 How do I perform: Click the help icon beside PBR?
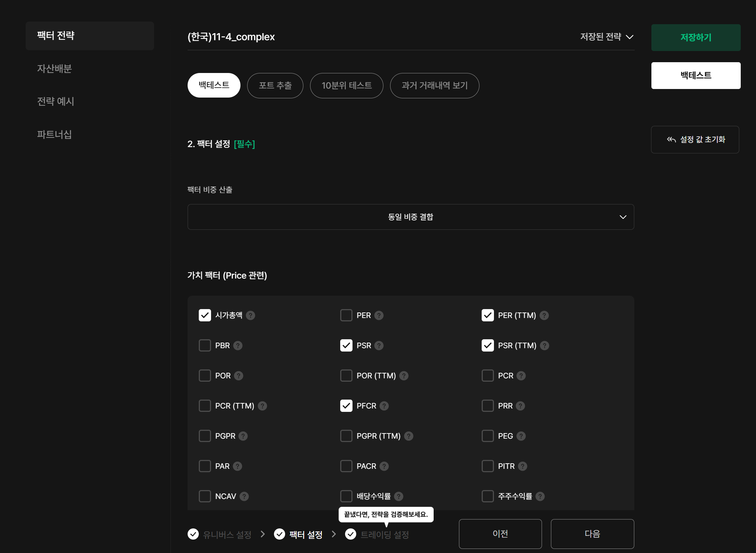point(238,346)
